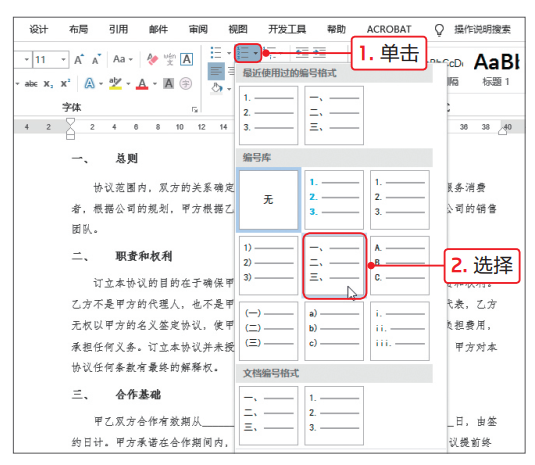Screen dimensions: 535x465
Task: Select library 一、二、三、 numbering format
Action: click(334, 265)
